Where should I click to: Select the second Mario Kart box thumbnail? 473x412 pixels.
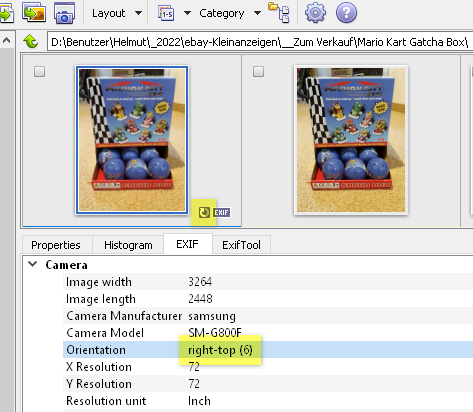tap(351, 140)
